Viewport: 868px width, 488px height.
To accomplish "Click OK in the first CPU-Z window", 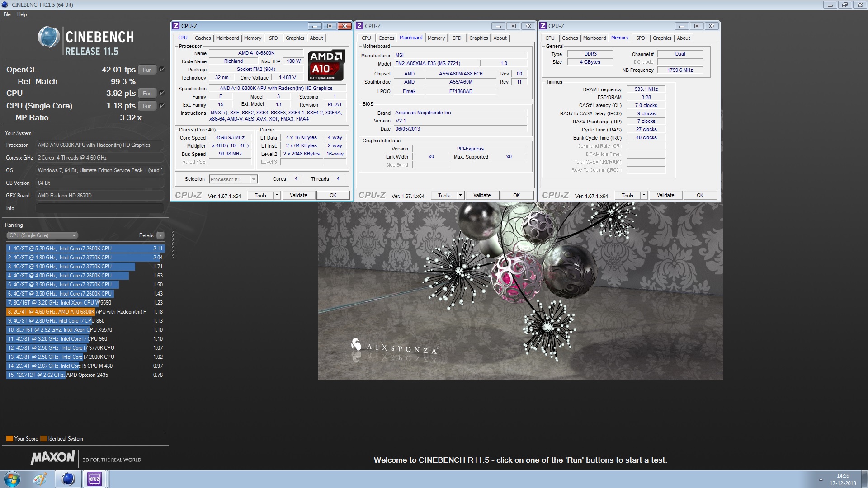I will click(333, 195).
